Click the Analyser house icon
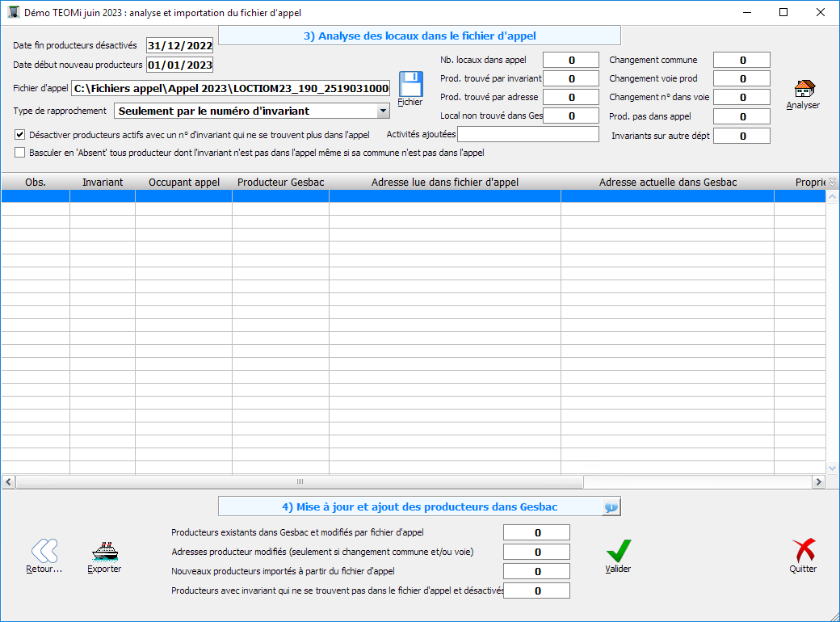 803,90
